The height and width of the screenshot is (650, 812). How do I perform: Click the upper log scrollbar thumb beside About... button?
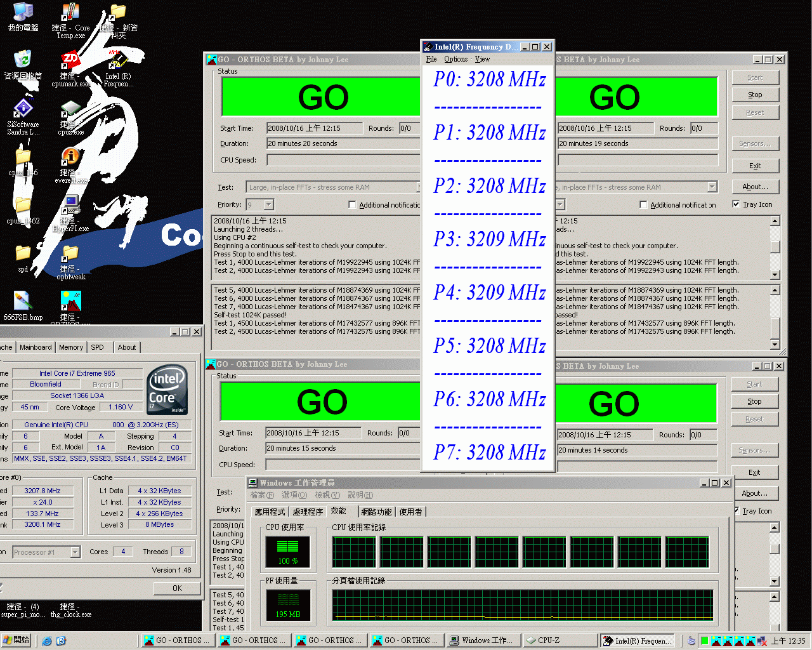click(775, 246)
